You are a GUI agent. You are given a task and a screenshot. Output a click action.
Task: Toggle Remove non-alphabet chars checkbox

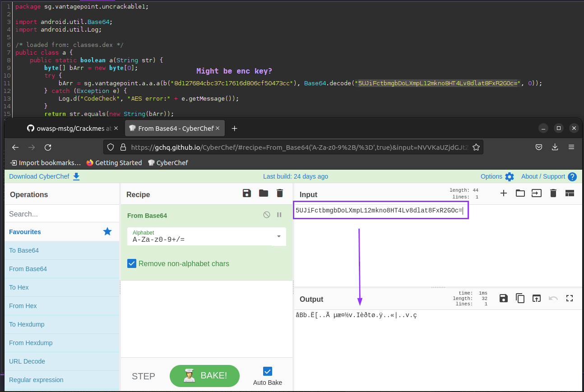point(132,263)
